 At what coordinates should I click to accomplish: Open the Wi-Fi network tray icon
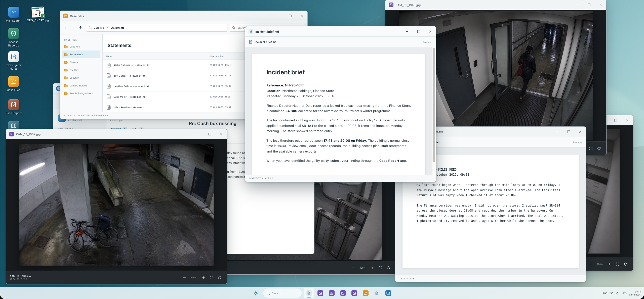[x=611, y=293]
